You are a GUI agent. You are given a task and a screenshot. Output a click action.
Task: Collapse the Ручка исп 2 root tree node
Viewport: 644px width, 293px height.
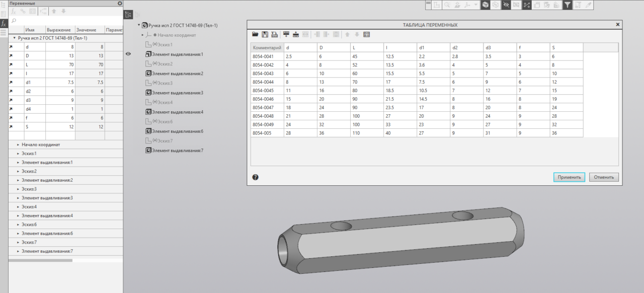139,25
